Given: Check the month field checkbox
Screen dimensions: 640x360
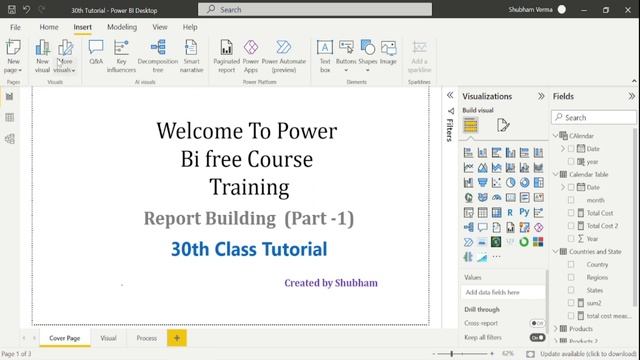Looking at the screenshot, I should click(571, 200).
